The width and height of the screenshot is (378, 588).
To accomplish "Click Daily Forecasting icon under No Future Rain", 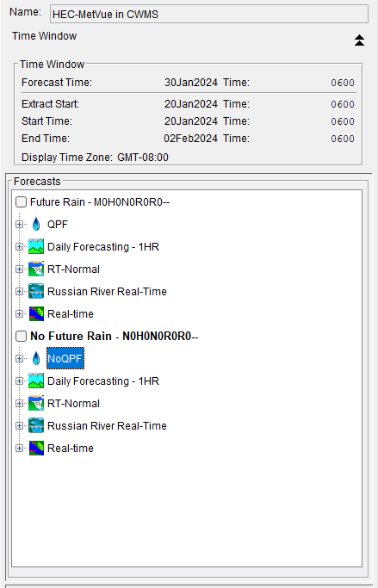I will 36,381.
